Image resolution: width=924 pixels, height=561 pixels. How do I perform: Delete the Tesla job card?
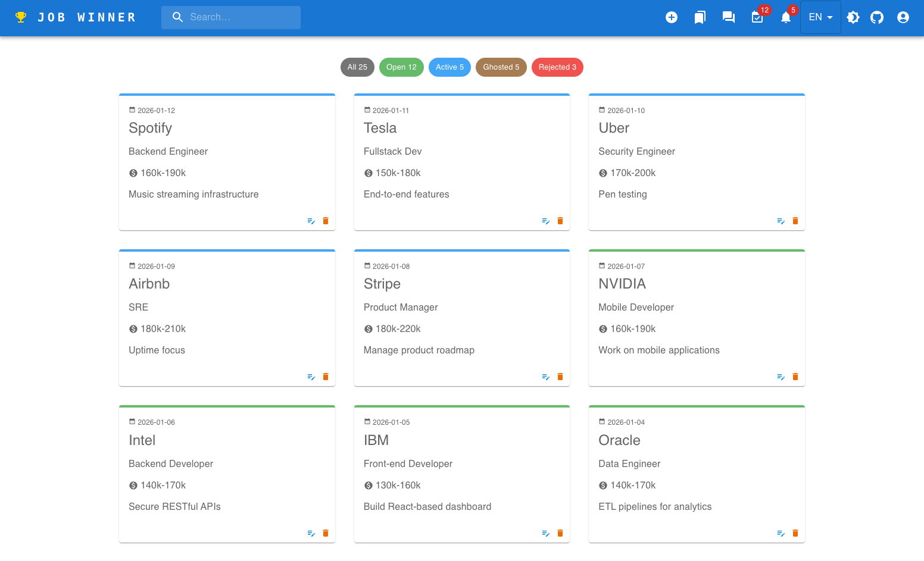(560, 221)
